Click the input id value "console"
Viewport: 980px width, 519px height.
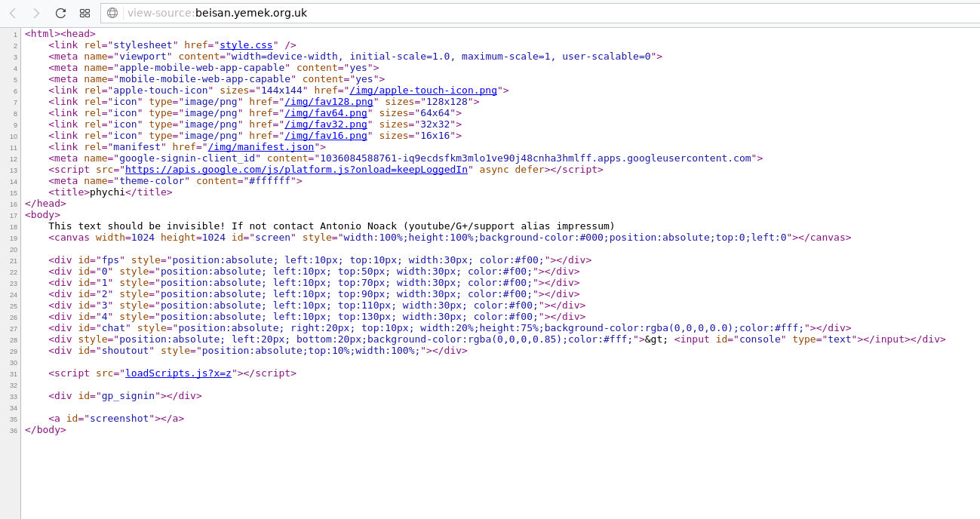click(760, 339)
